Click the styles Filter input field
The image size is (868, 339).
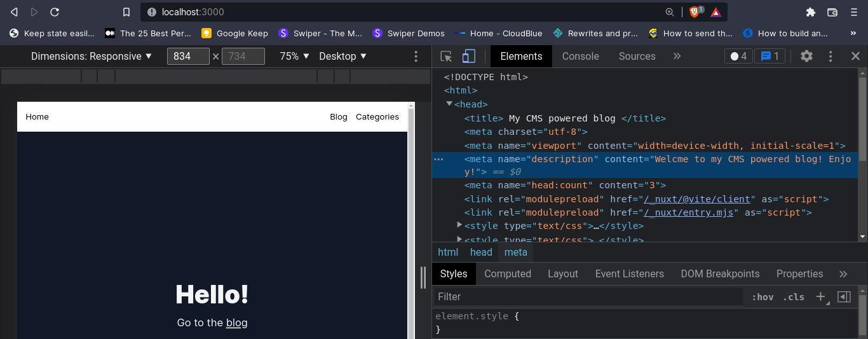pyautogui.click(x=588, y=297)
